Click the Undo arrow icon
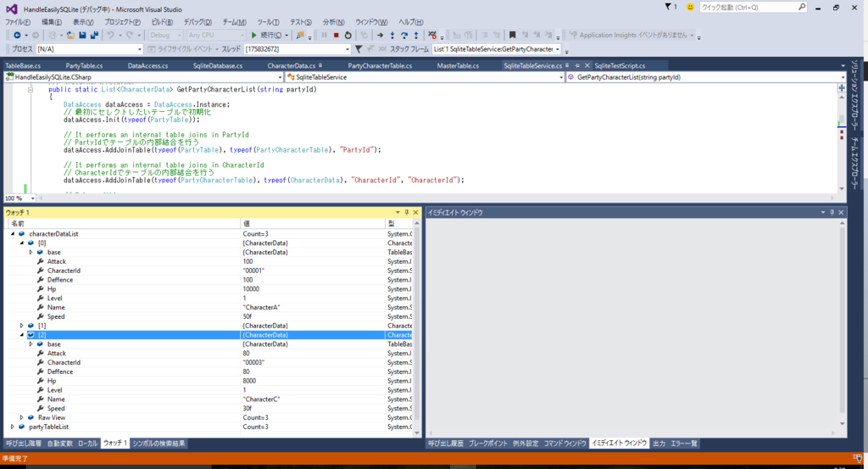The image size is (868, 469). coord(110,35)
